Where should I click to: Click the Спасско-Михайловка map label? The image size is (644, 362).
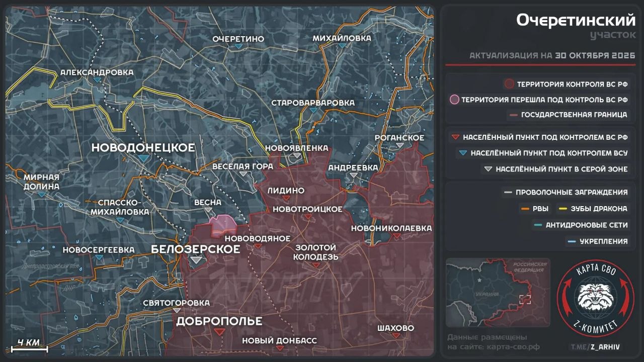(120, 207)
